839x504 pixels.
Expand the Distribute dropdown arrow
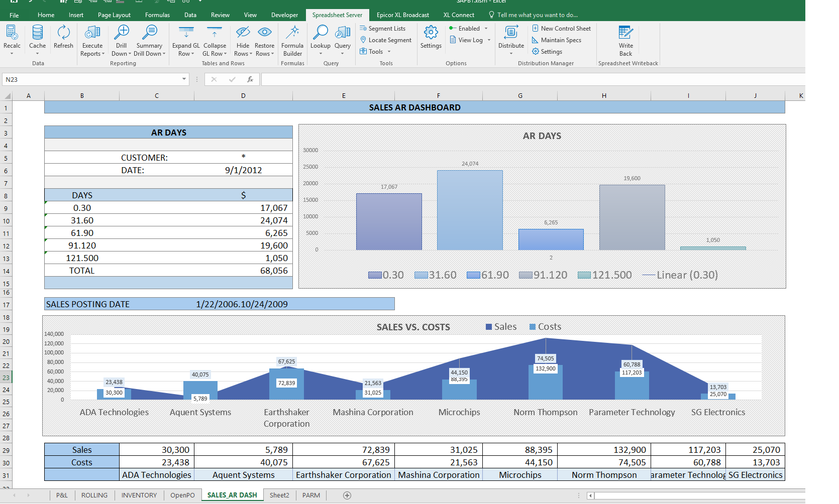(511, 54)
